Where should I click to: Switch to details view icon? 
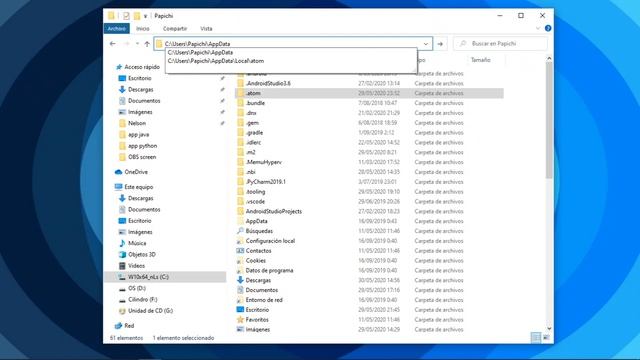pos(536,338)
